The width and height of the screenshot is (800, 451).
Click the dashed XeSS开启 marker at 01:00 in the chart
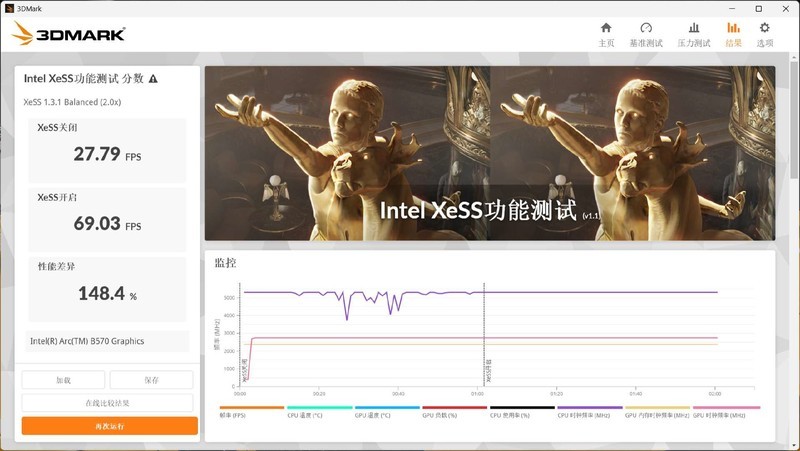484,334
